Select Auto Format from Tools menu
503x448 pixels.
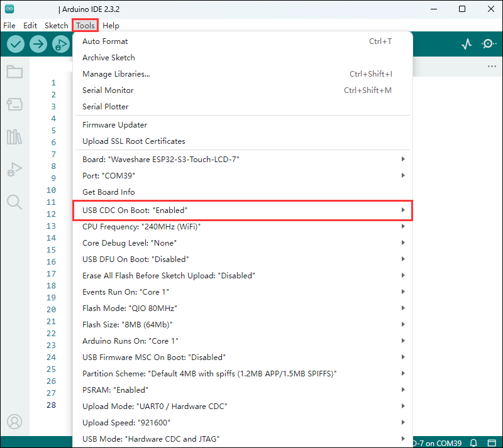[105, 41]
